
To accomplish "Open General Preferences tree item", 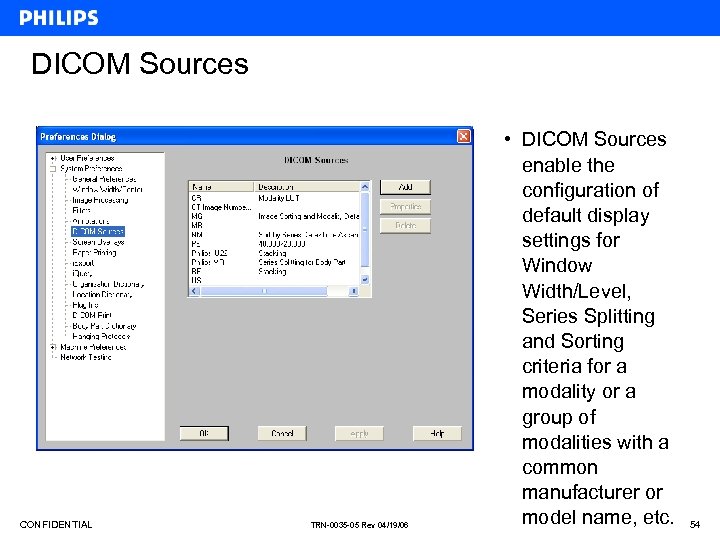I will (x=104, y=179).
